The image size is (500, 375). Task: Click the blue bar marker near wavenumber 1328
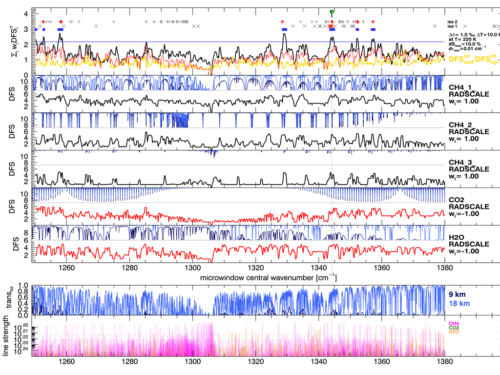pyautogui.click(x=284, y=30)
